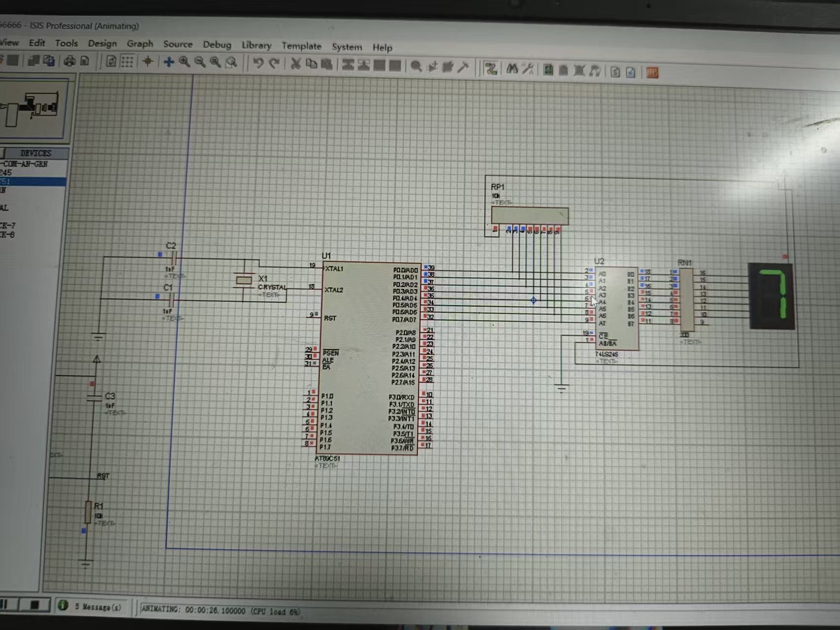Open the 5 Message(s) simulation log
The width and height of the screenshot is (840, 630).
pyautogui.click(x=91, y=607)
